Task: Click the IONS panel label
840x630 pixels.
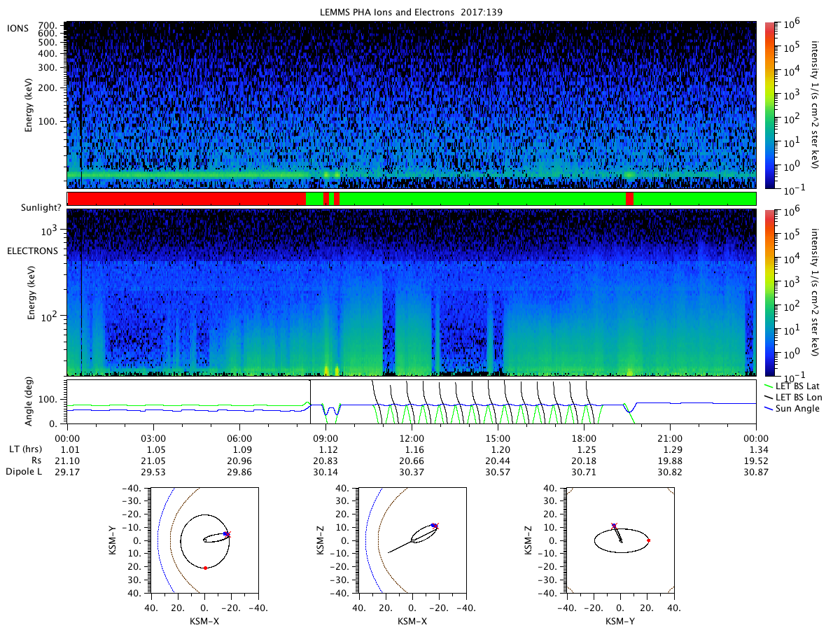Action: [19, 28]
